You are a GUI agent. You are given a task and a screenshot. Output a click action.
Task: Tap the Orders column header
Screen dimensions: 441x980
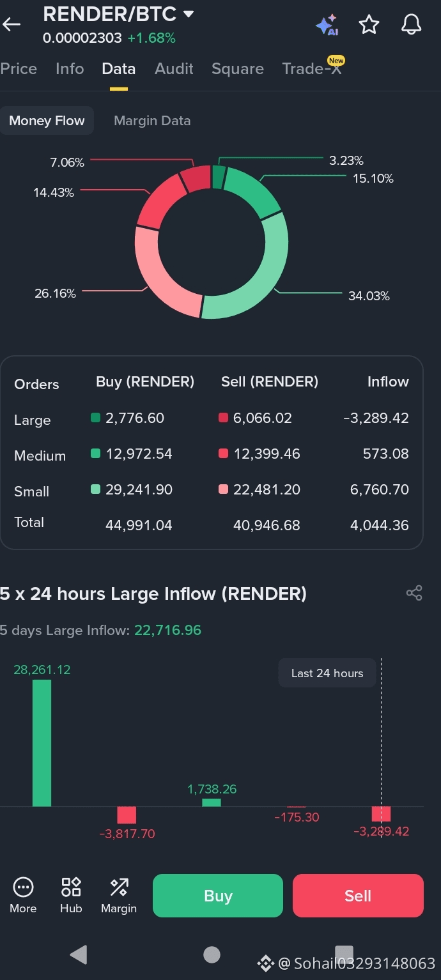pyautogui.click(x=36, y=384)
